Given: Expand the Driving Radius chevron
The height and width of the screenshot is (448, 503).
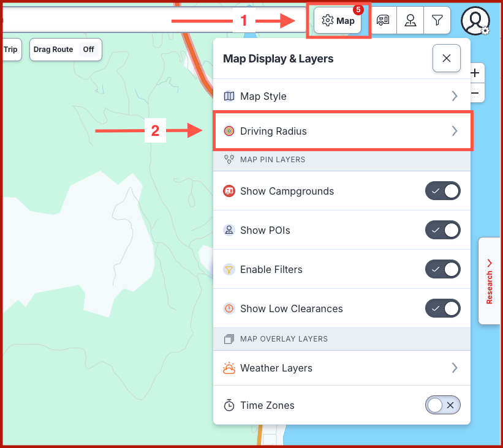Looking at the screenshot, I should pos(454,131).
